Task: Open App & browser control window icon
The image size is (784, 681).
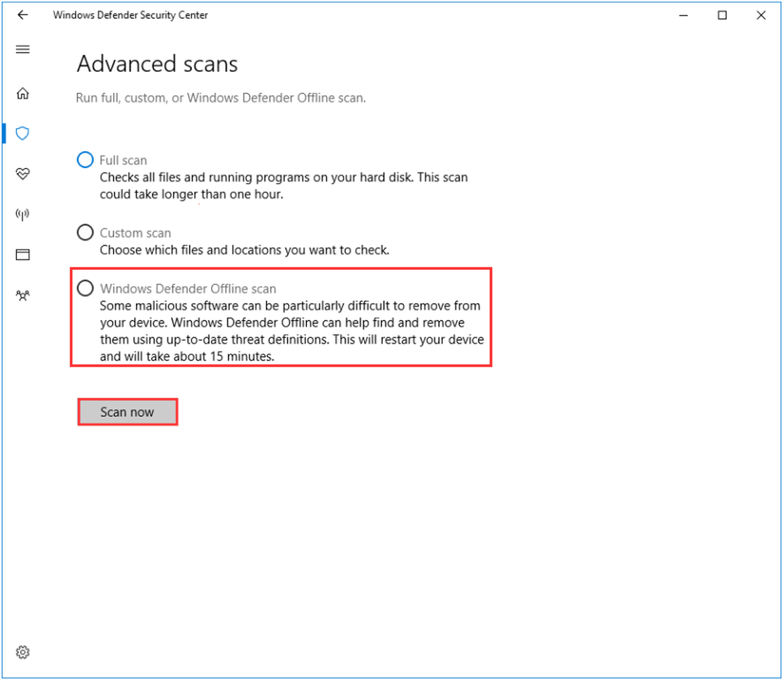Action: click(23, 254)
